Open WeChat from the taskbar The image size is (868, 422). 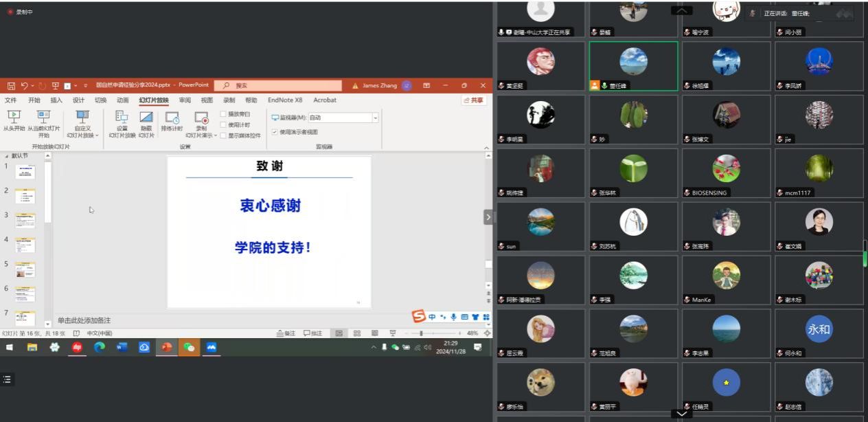pyautogui.click(x=189, y=347)
